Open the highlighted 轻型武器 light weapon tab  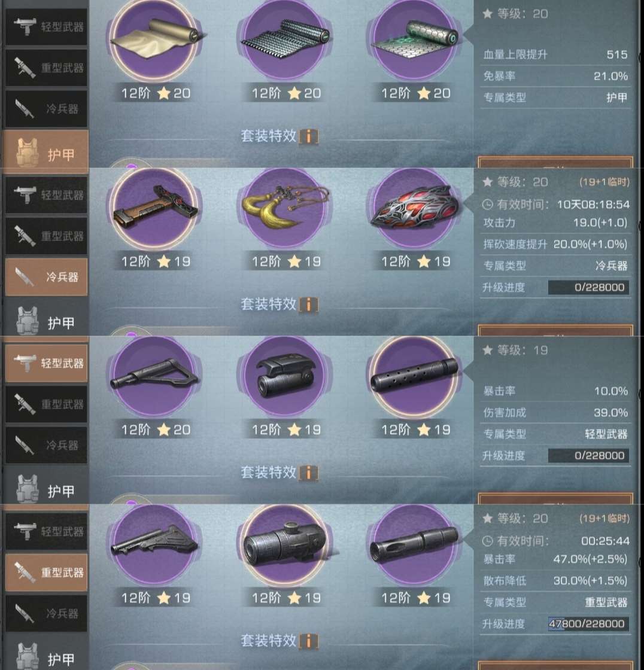47,363
